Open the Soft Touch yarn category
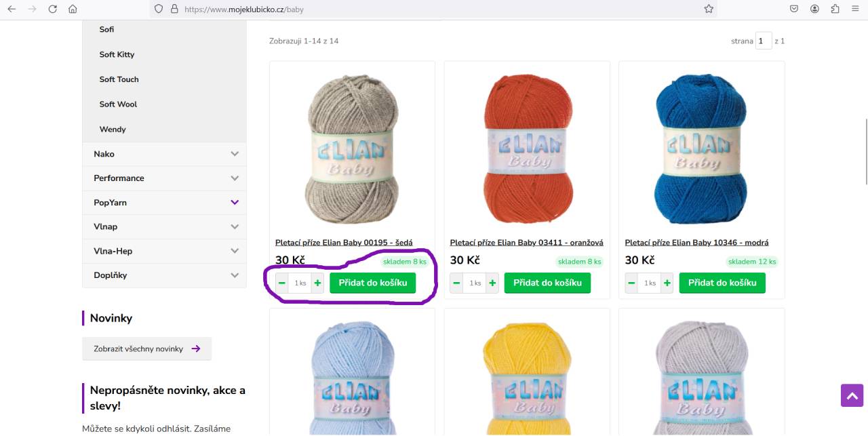This screenshot has height=436, width=868. tap(119, 79)
